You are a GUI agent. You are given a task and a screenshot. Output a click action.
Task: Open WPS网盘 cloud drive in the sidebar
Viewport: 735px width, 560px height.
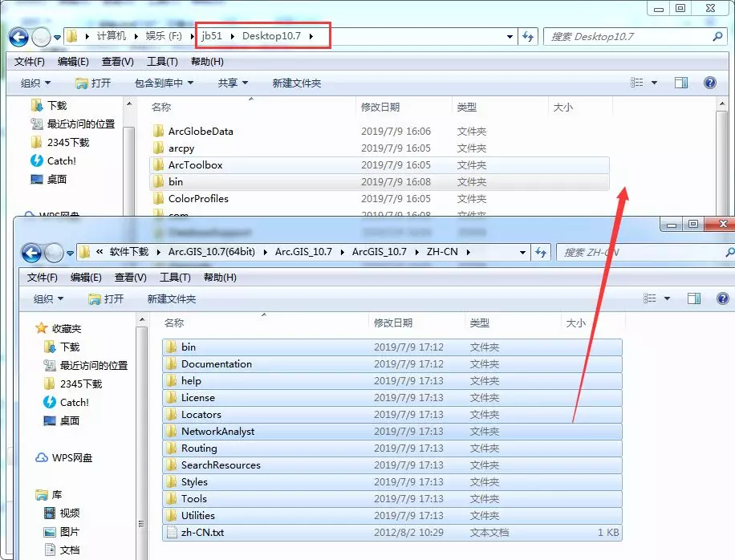[x=72, y=457]
